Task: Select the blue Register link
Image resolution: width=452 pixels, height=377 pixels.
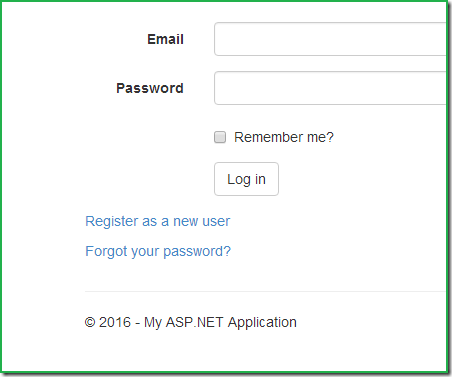Action: click(158, 221)
